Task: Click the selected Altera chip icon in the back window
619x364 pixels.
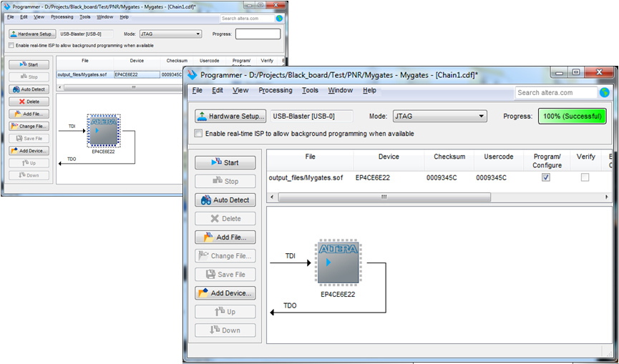Action: tap(103, 131)
